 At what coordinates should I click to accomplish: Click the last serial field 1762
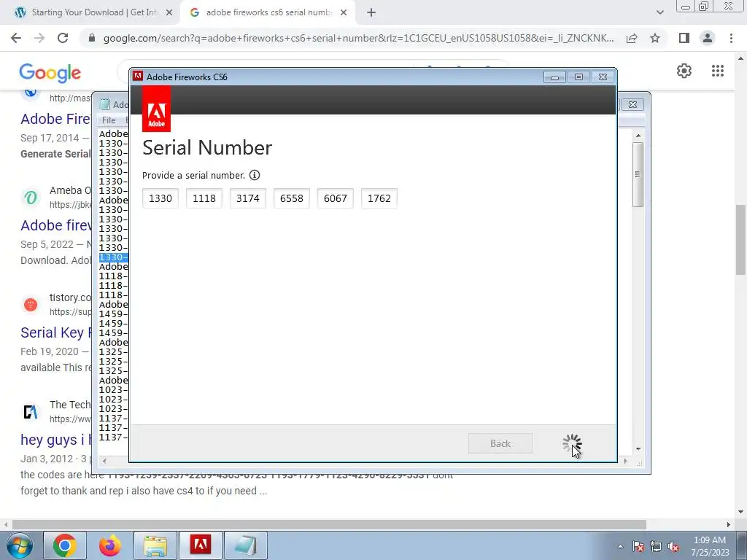(x=379, y=198)
